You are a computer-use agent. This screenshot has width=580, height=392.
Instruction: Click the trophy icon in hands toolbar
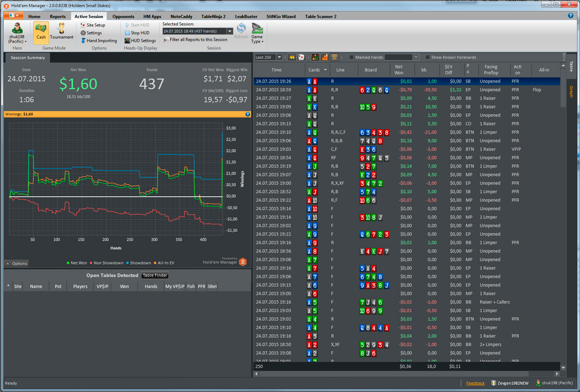tap(334, 57)
